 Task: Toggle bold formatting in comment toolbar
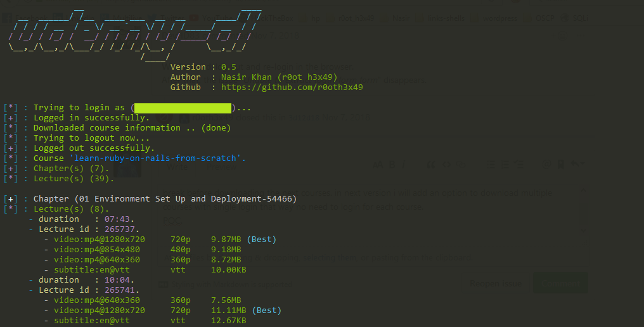coord(392,165)
